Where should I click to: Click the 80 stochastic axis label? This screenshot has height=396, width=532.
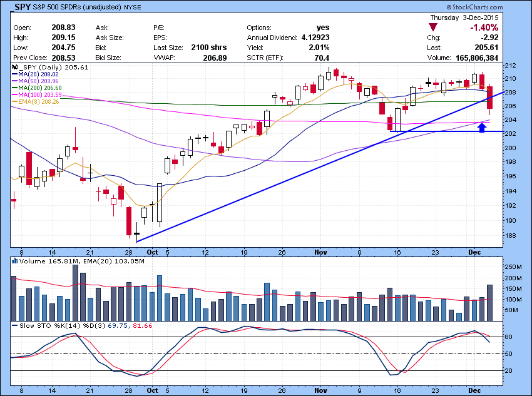click(x=509, y=337)
